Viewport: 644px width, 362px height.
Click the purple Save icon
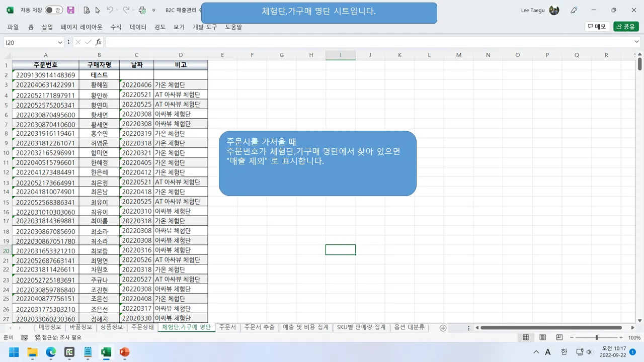[x=71, y=10]
